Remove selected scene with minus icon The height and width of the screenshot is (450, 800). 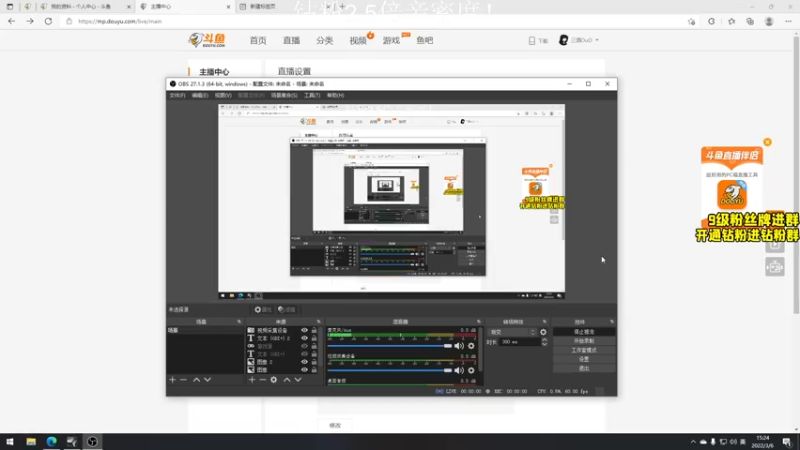point(184,380)
